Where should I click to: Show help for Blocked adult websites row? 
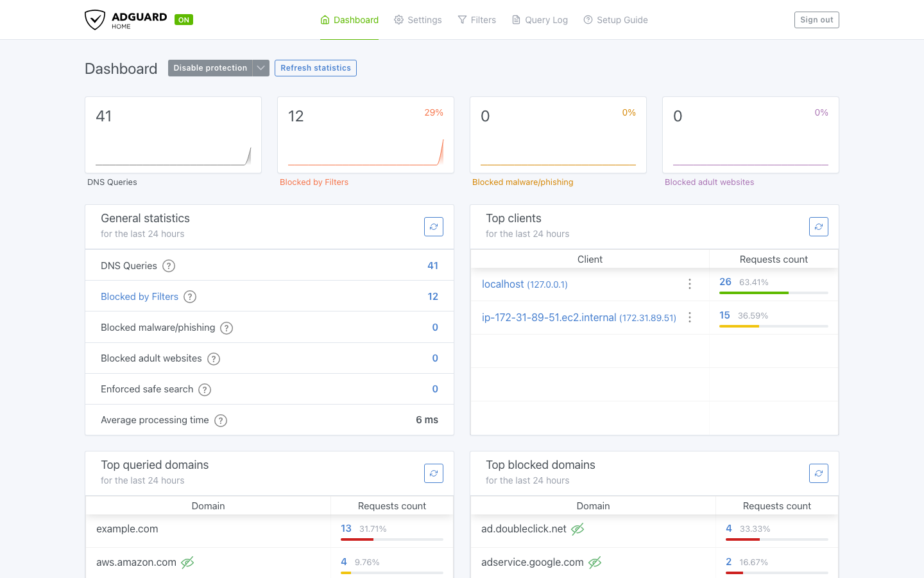[214, 359]
